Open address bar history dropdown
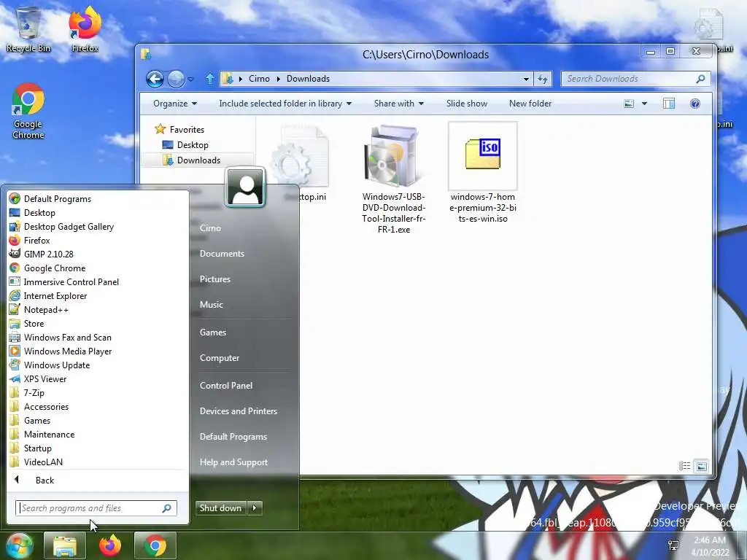 [x=526, y=79]
